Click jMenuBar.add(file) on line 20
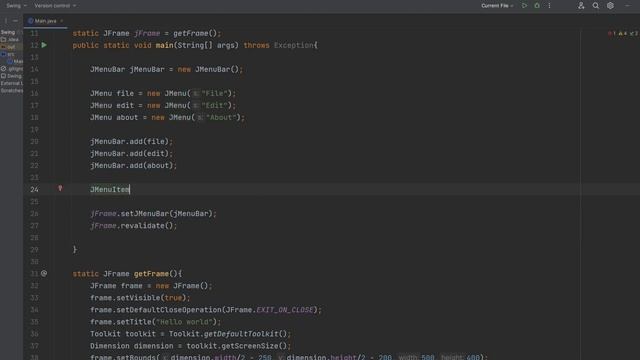The image size is (640, 360). pos(131,142)
